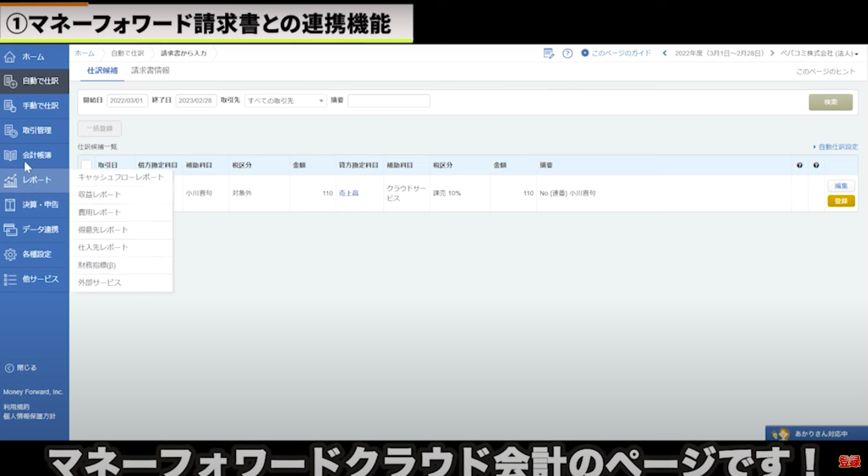Click the Home icon in sidebar
868x476 pixels.
point(10,57)
